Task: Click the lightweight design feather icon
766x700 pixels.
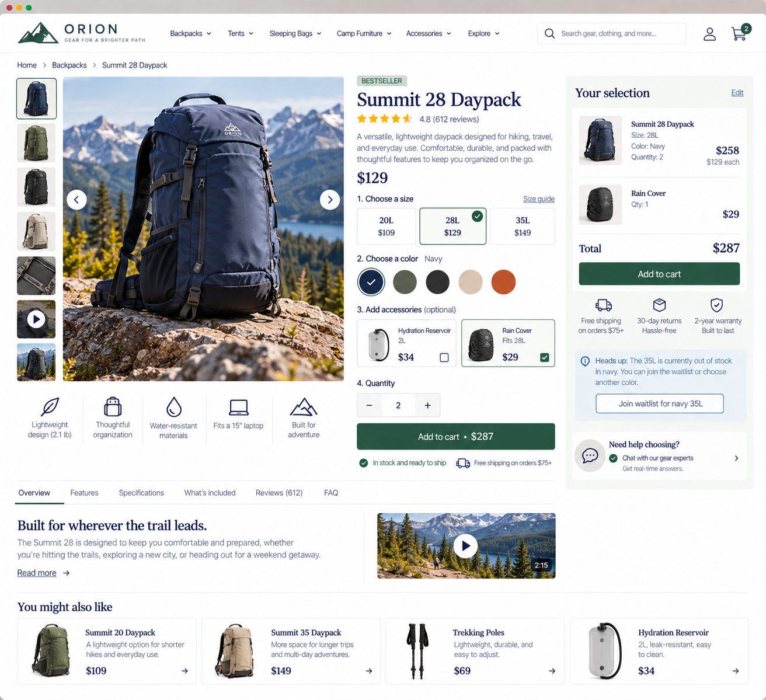Action: (50, 406)
